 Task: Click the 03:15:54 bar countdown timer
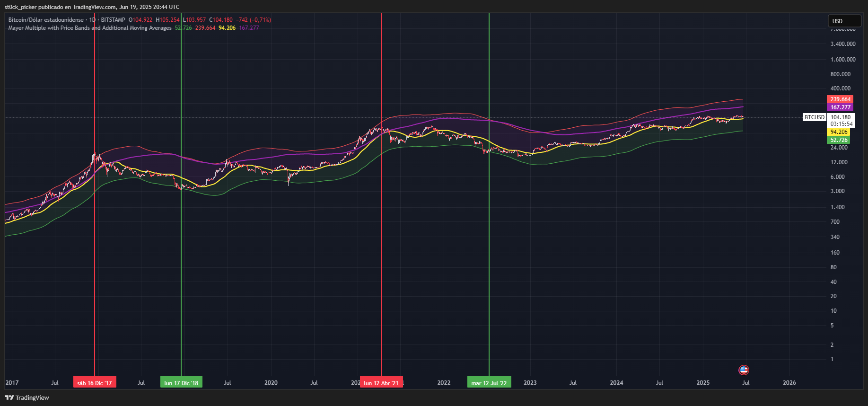(841, 124)
